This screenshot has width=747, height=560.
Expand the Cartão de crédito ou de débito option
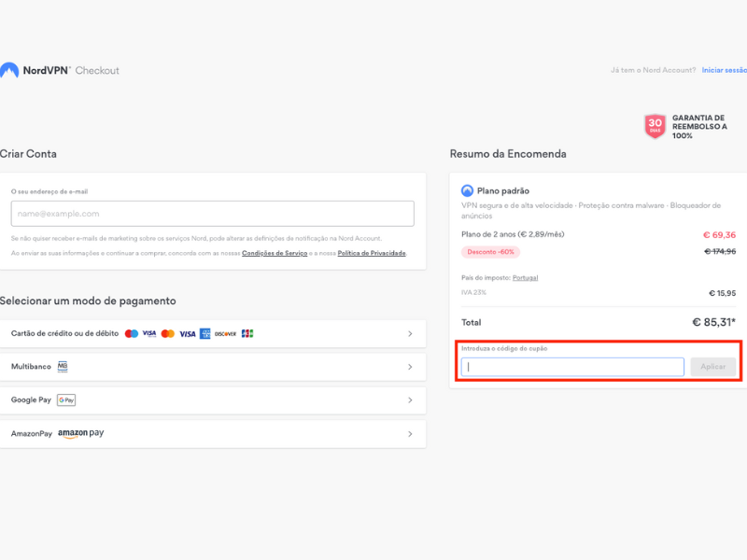pos(213,334)
